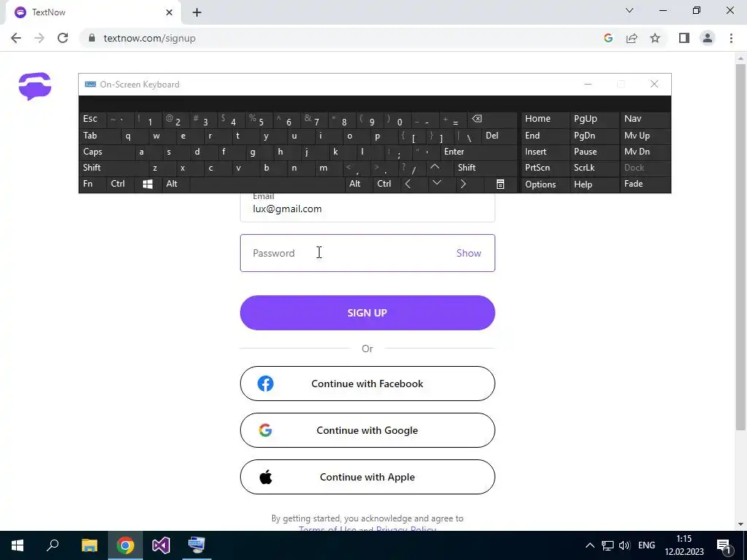Open File Explorer from taskbar

coord(89,545)
